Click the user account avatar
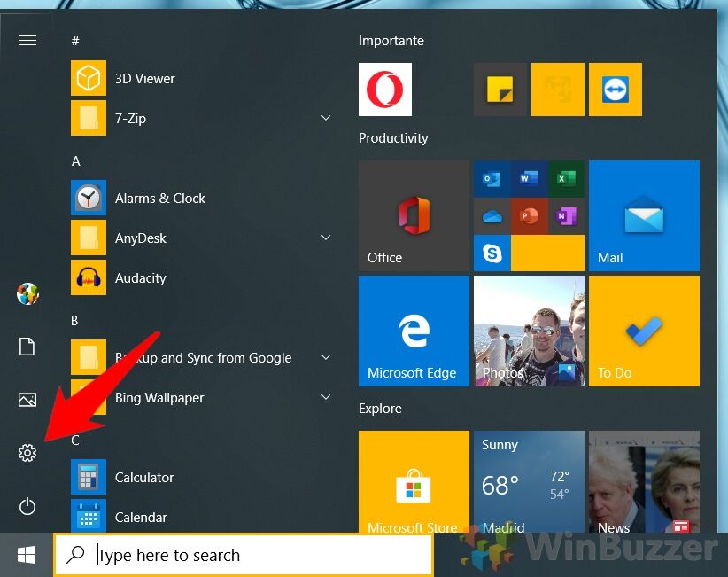 point(27,293)
